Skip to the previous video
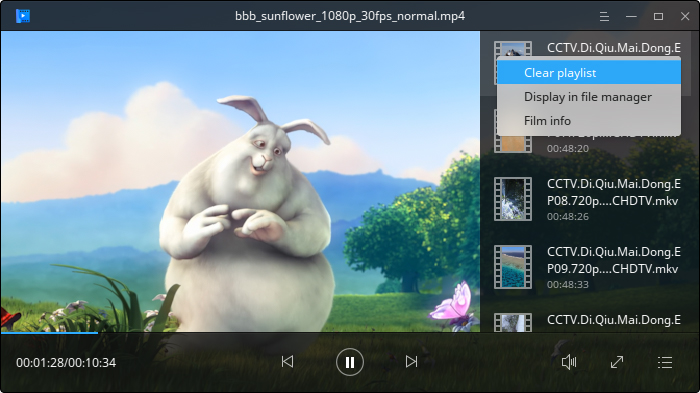Screen dimensions: 700x393 pyautogui.click(x=288, y=362)
